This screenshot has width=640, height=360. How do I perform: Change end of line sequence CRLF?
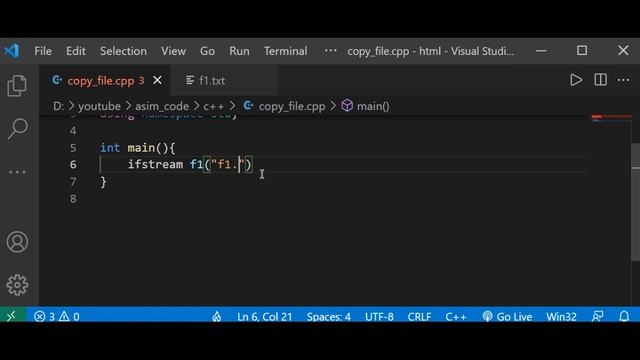[x=419, y=316]
